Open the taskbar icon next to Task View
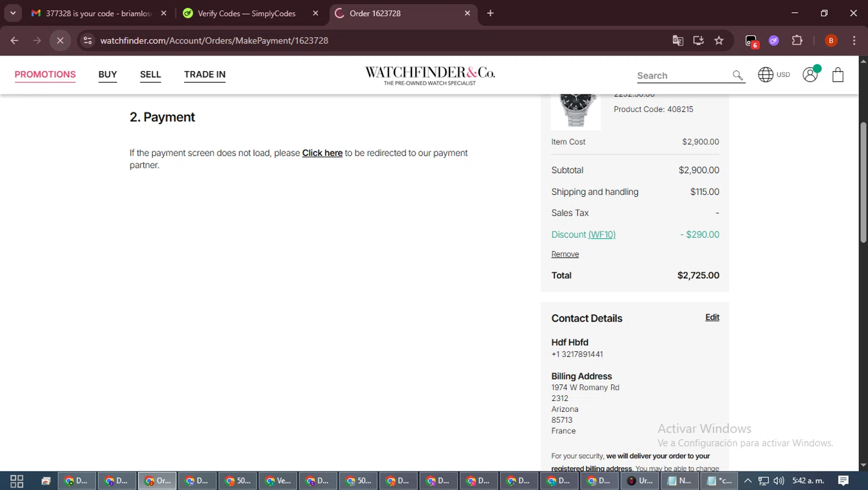The image size is (868, 490). [46, 481]
